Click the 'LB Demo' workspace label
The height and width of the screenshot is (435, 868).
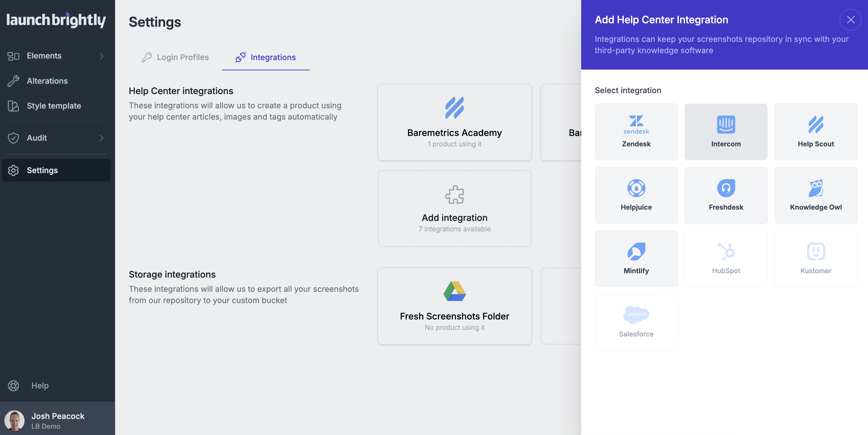tap(46, 426)
